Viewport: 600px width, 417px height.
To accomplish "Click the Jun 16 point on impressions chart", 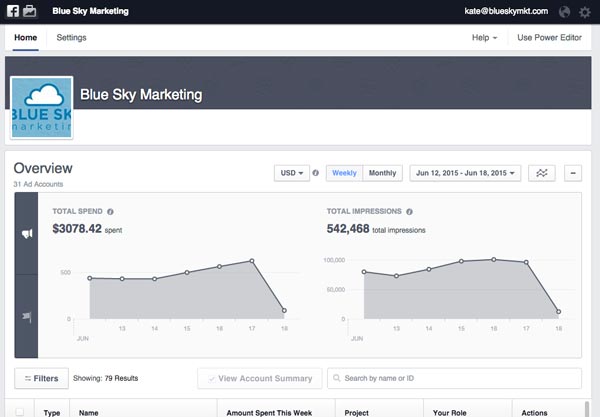I will (494, 259).
